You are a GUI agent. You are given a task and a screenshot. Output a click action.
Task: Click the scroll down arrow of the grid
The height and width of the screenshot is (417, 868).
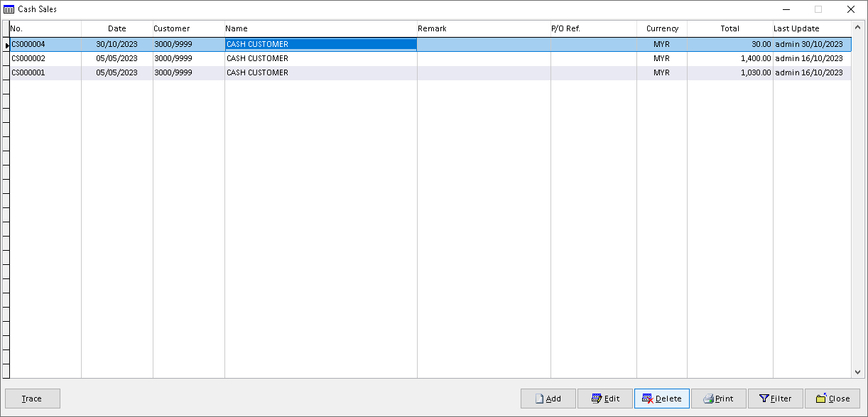click(x=857, y=372)
